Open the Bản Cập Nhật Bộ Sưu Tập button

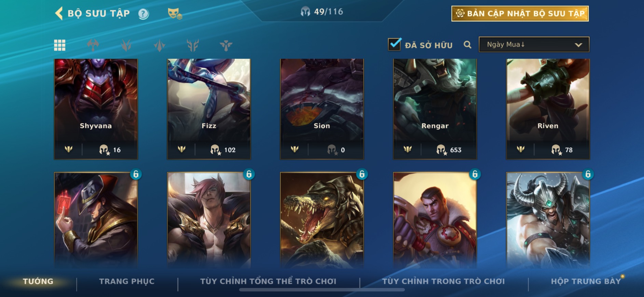tap(520, 14)
